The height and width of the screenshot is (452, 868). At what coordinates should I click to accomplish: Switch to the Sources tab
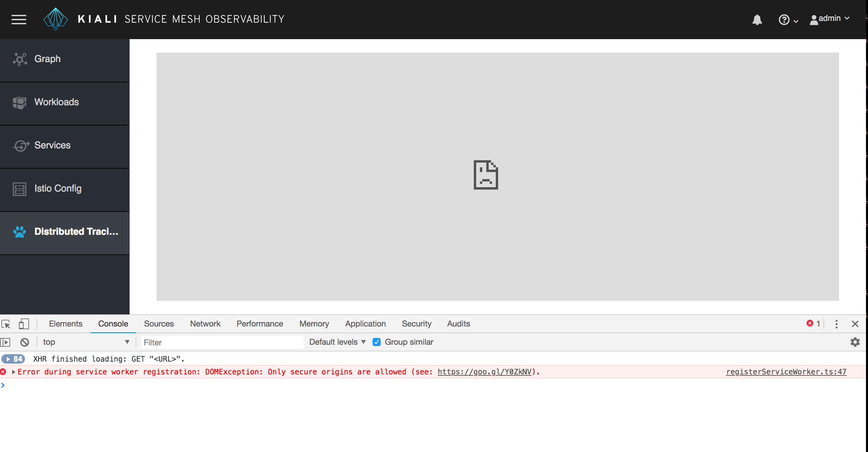[x=159, y=324]
